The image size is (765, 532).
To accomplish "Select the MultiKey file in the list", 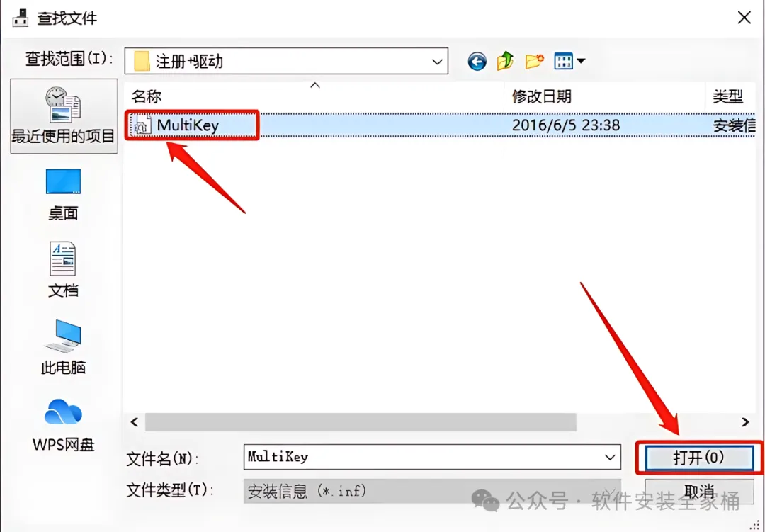I will (188, 125).
